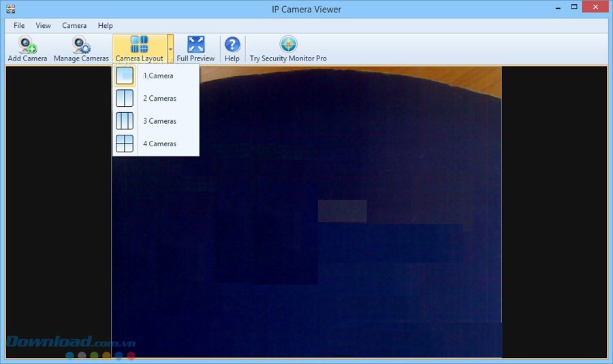This screenshot has width=613, height=364.
Task: Switch to Full Preview mode
Action: pyautogui.click(x=195, y=45)
